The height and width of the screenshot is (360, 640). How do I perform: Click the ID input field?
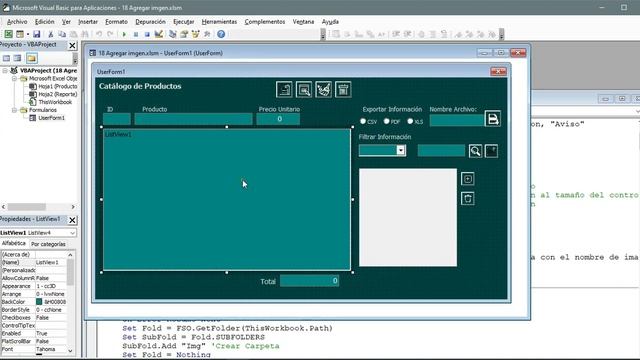point(117,119)
